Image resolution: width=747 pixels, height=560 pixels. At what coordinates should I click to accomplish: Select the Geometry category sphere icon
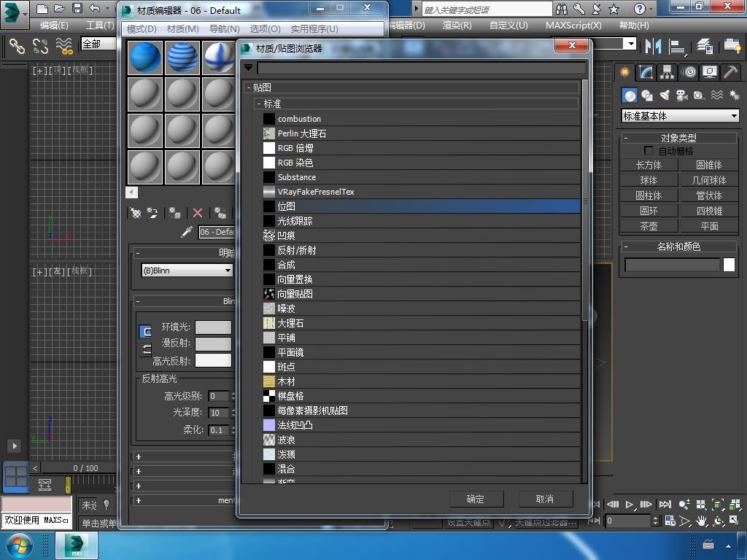[630, 96]
